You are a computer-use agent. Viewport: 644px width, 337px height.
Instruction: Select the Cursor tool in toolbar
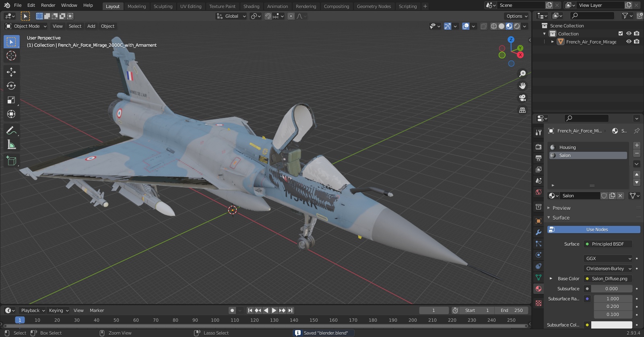11,56
